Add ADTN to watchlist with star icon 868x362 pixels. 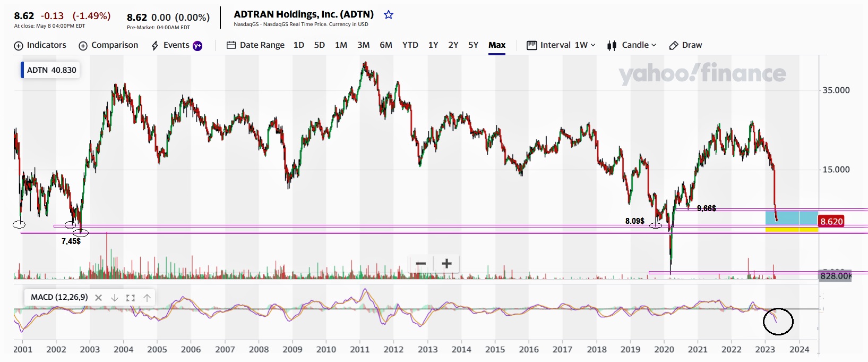(389, 15)
